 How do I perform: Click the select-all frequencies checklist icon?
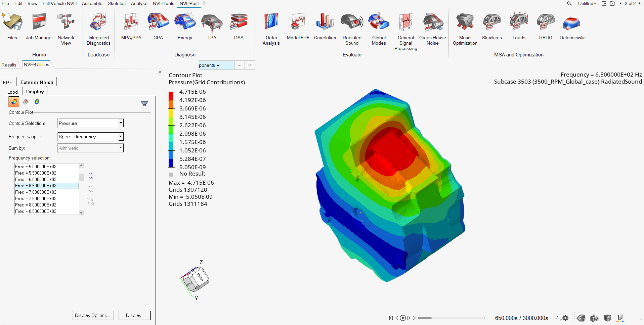pos(90,175)
